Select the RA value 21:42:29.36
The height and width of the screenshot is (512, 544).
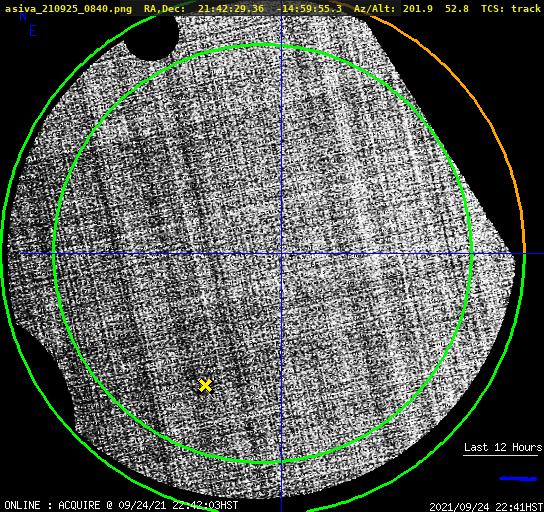pos(231,8)
